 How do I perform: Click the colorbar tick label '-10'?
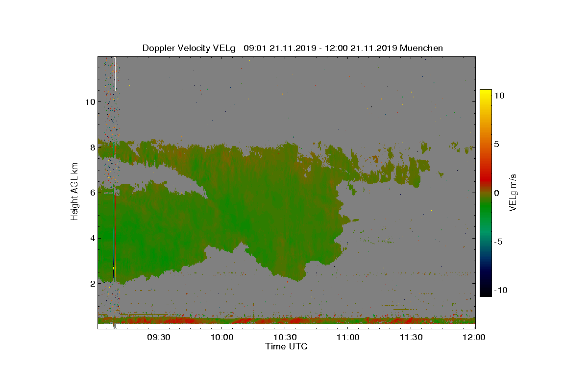500,290
